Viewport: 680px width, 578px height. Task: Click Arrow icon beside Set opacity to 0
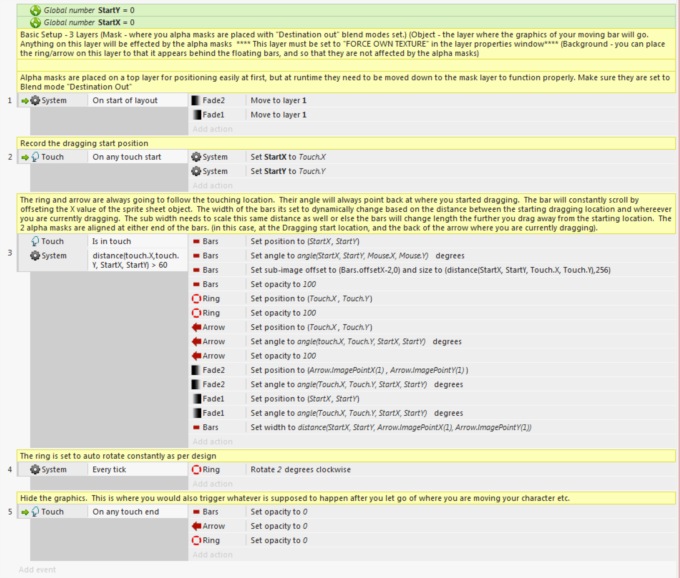coord(196,526)
